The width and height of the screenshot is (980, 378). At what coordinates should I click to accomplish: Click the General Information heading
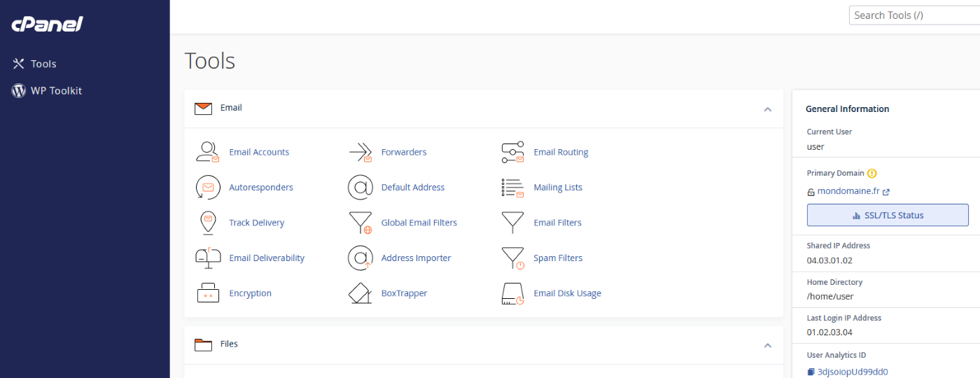pyautogui.click(x=847, y=109)
